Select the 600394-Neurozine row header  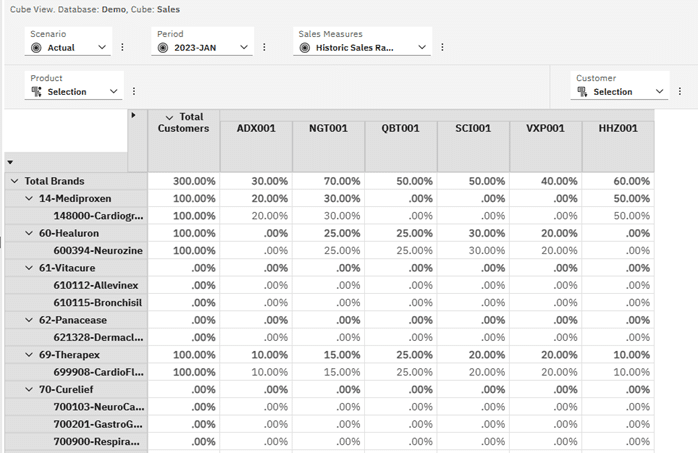click(x=76, y=251)
